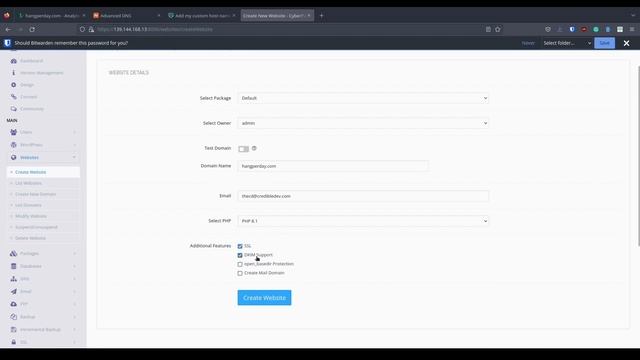Expand the Packages sidebar menu
The height and width of the screenshot is (360, 640).
pos(74,253)
